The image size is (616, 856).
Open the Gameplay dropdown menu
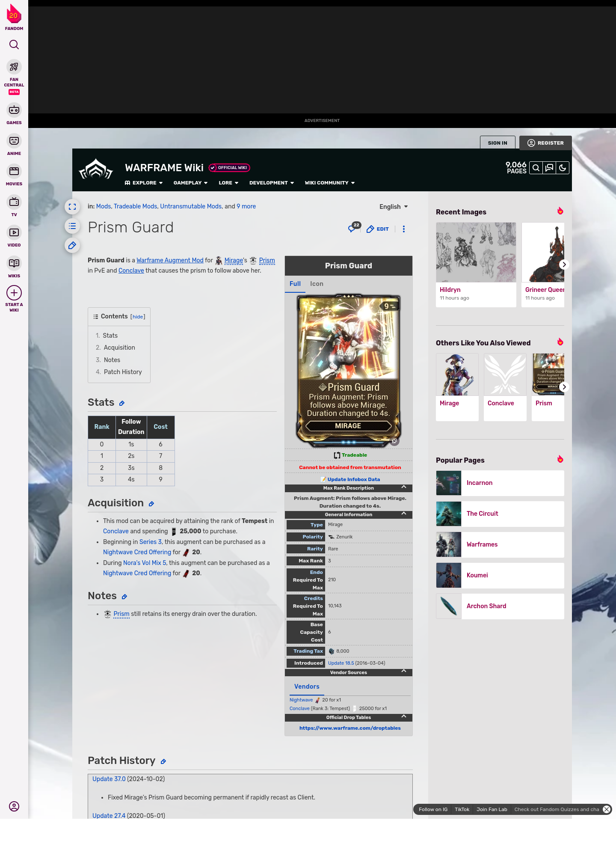click(190, 183)
